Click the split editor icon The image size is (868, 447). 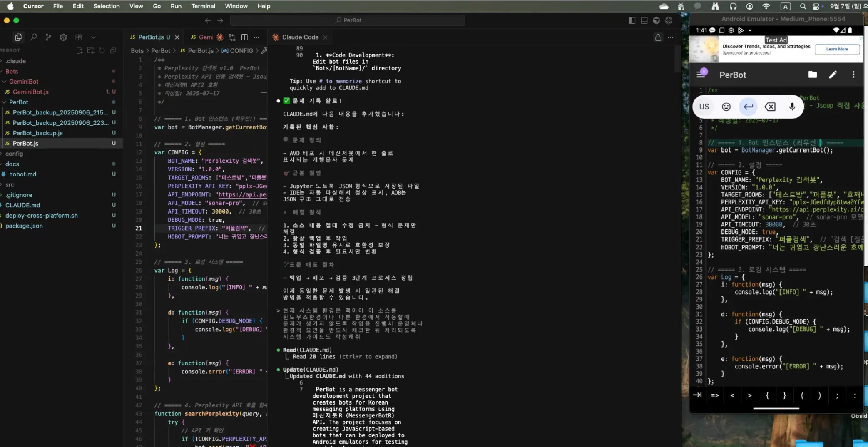click(x=244, y=37)
